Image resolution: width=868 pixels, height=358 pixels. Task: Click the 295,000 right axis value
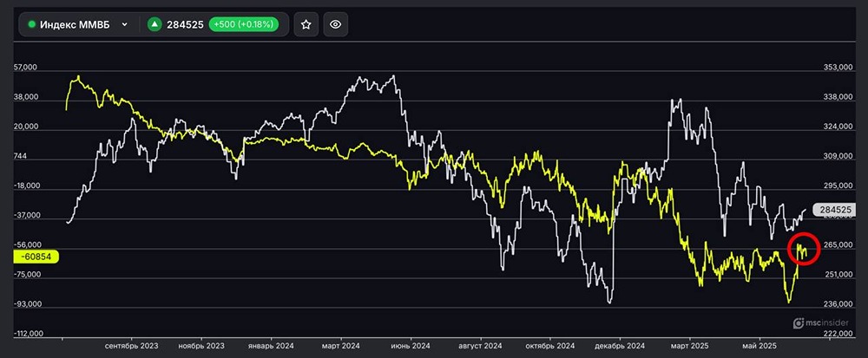(838, 186)
